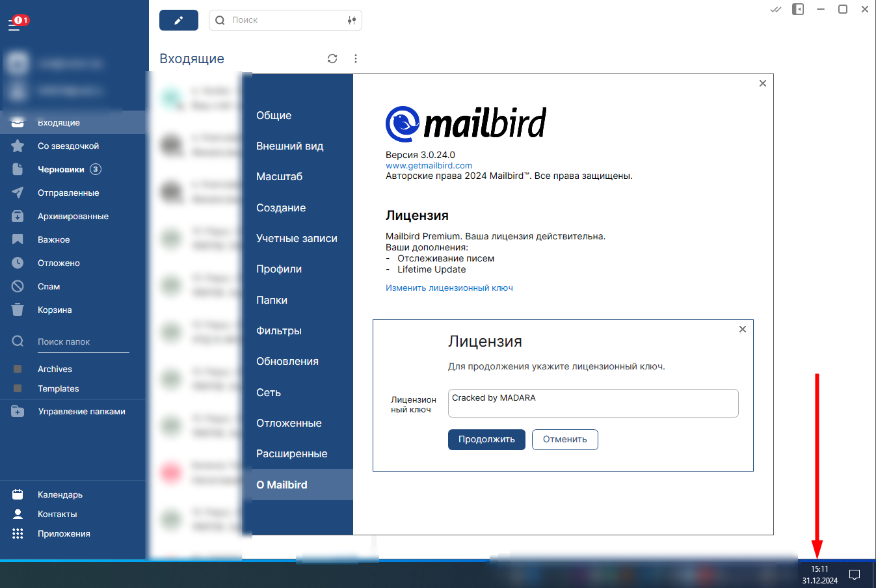
Task: Click the folder search magnifier icon
Action: coord(18,341)
